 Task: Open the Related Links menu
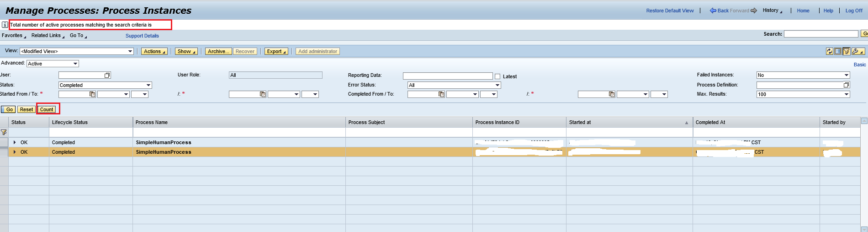[x=48, y=35]
